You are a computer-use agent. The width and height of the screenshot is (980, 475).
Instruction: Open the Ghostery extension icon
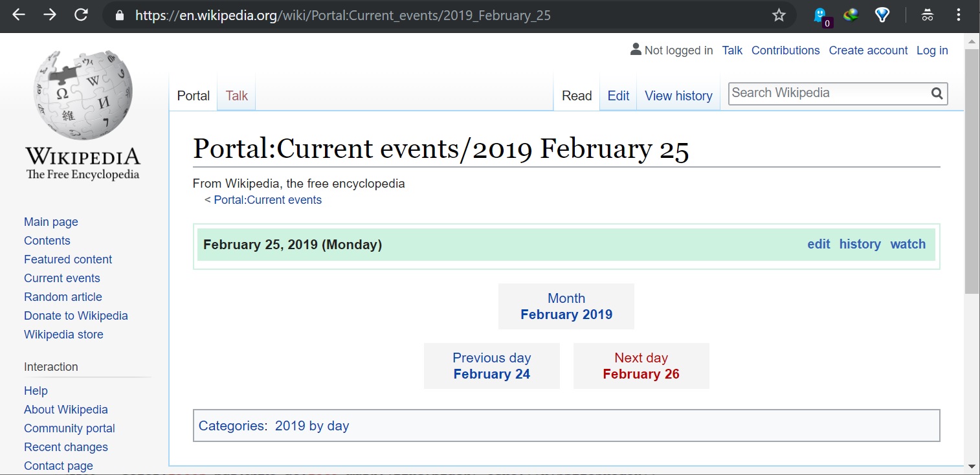pos(819,13)
